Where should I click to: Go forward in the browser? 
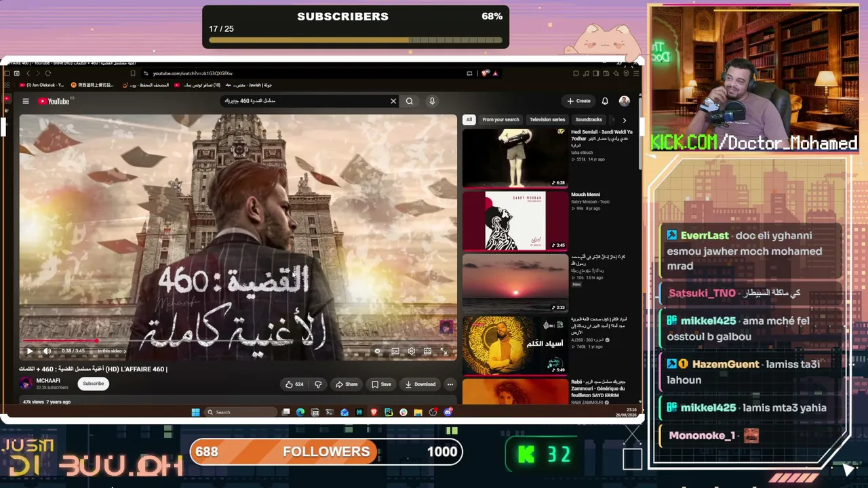(38, 73)
